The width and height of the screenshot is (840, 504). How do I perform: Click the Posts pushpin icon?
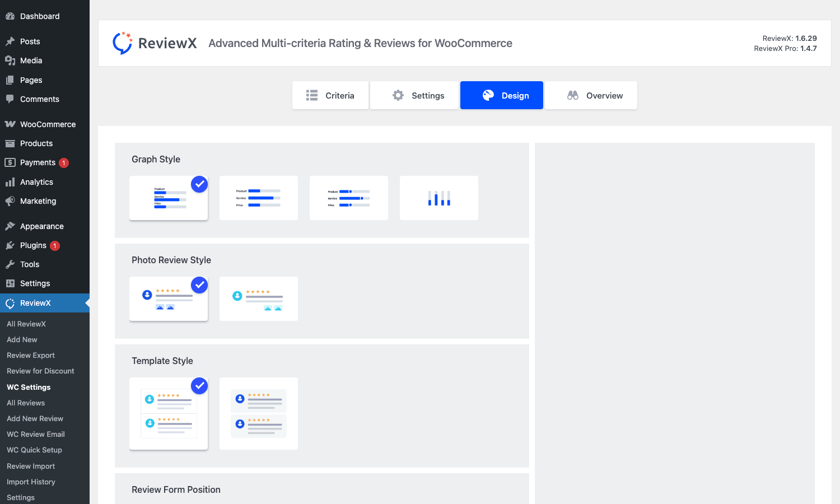pos(10,41)
